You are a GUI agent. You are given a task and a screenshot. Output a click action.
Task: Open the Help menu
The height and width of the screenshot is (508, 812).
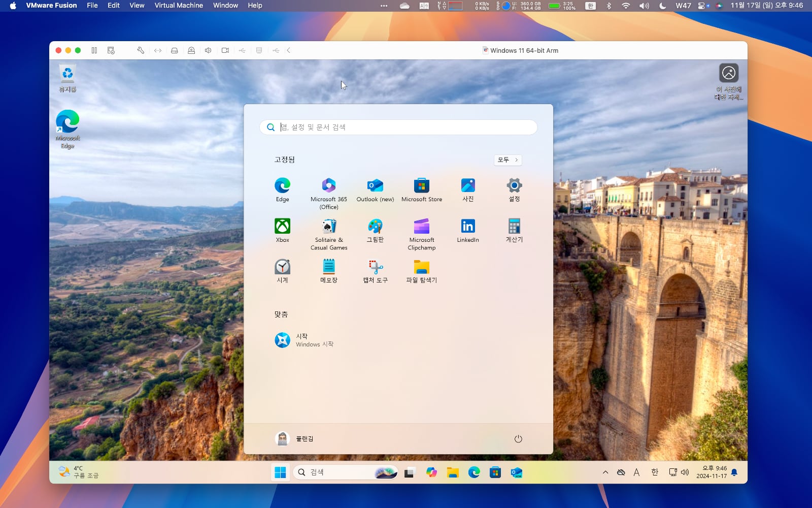click(255, 6)
